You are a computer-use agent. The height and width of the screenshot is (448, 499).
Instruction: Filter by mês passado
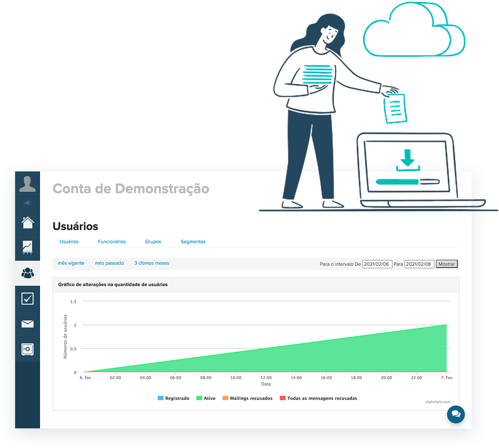click(109, 263)
